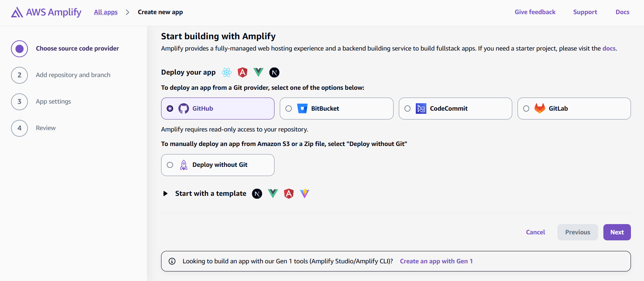Open the Support link
The image size is (644, 281).
pos(585,12)
